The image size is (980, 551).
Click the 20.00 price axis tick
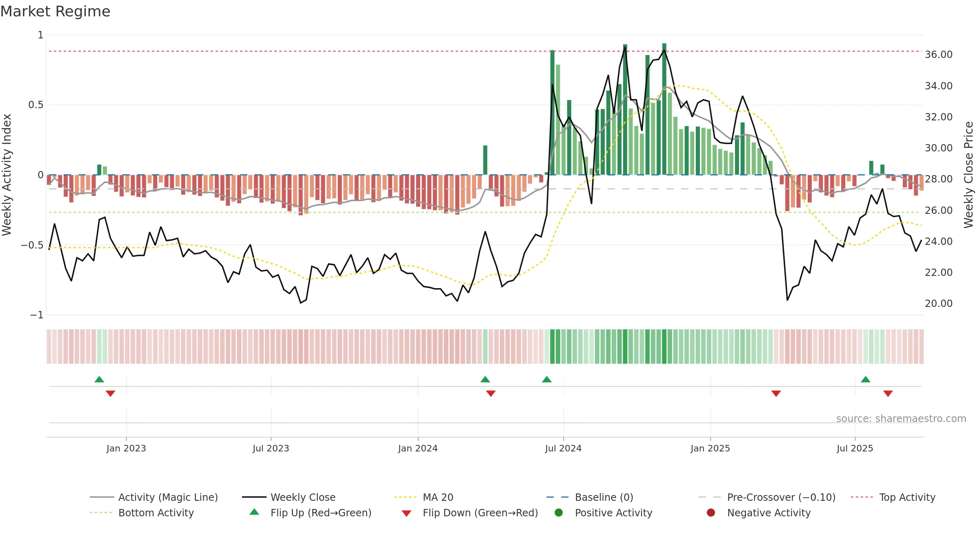tap(938, 303)
